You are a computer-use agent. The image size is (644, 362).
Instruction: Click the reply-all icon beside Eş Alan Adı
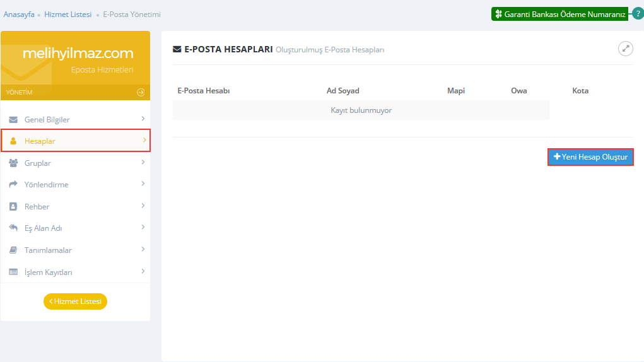click(13, 228)
